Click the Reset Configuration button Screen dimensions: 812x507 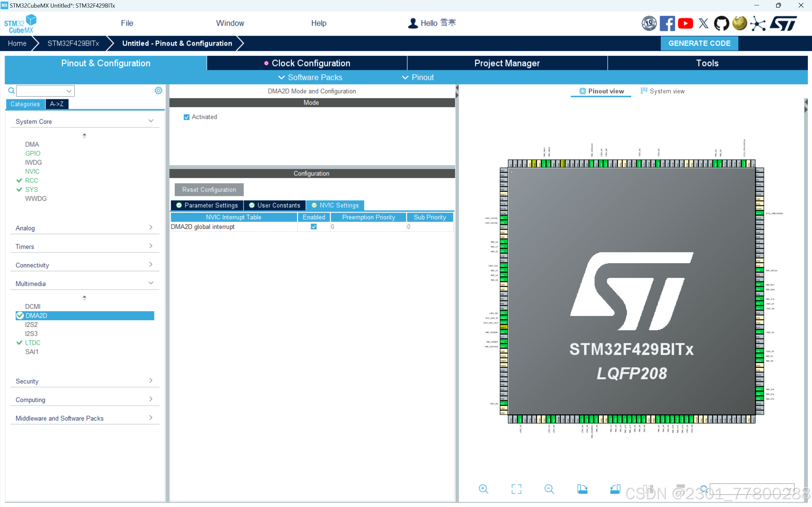click(209, 190)
